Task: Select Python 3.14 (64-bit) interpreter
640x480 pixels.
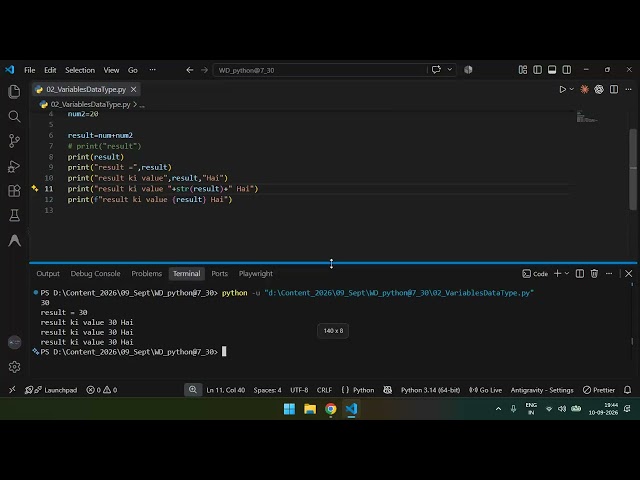Action: (430, 390)
